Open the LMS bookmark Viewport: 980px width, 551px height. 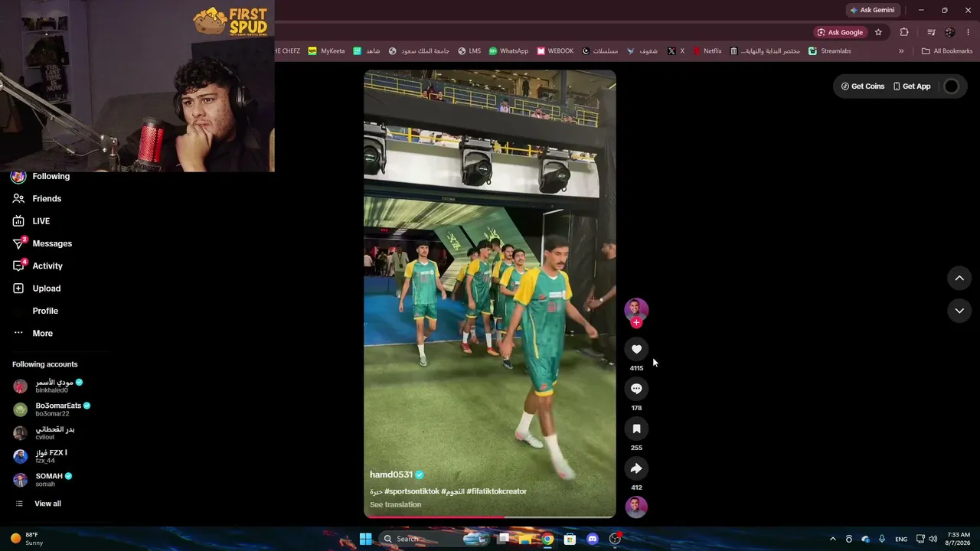[x=469, y=51]
